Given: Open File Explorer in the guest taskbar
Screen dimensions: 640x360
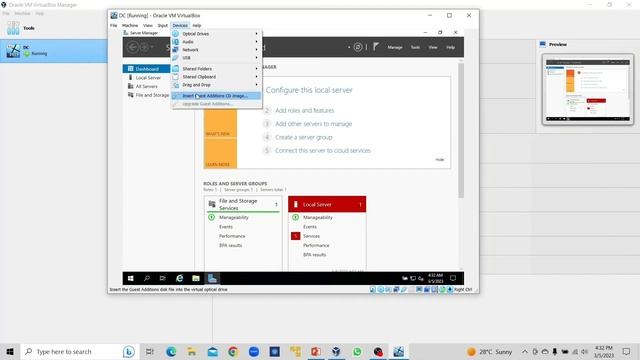Looking at the screenshot, I should (196, 278).
